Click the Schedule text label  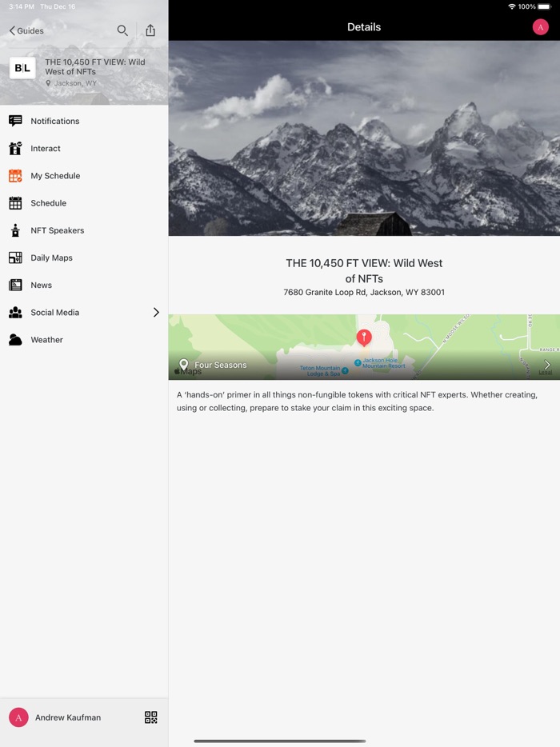pos(49,203)
